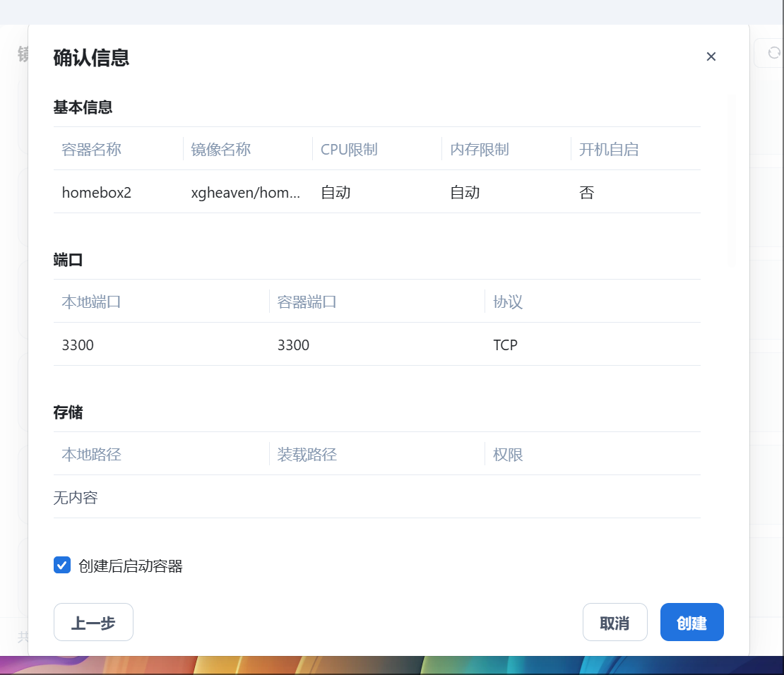Click the 开机自启 column header

coord(609,150)
